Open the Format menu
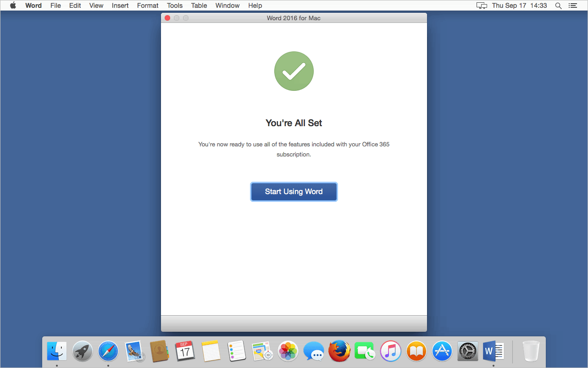Image resolution: width=588 pixels, height=368 pixels. coord(148,6)
